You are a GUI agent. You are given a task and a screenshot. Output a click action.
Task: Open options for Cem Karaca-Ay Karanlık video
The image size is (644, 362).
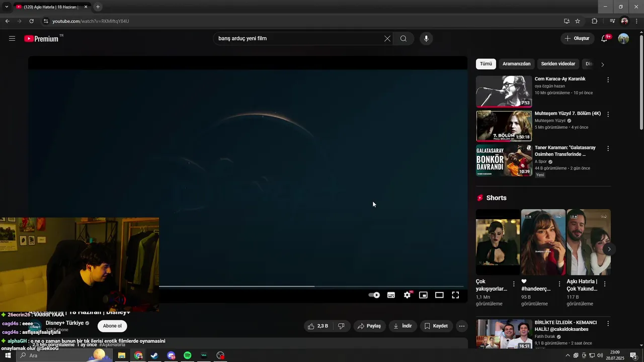(x=608, y=80)
